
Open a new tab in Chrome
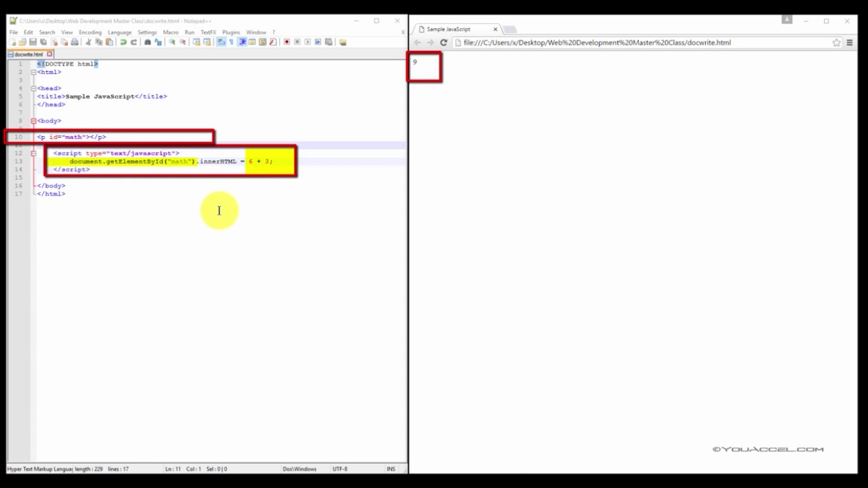tap(510, 29)
